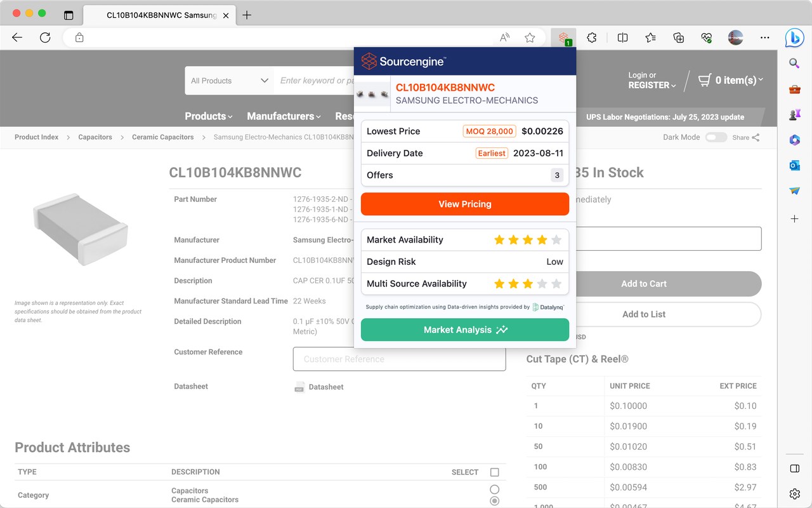Click the Add to Cart button
The image size is (812, 508).
tap(644, 284)
